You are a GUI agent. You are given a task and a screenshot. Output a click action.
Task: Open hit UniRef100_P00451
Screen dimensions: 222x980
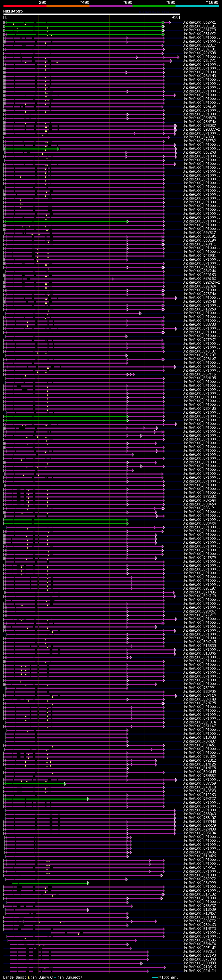coord(199,745)
